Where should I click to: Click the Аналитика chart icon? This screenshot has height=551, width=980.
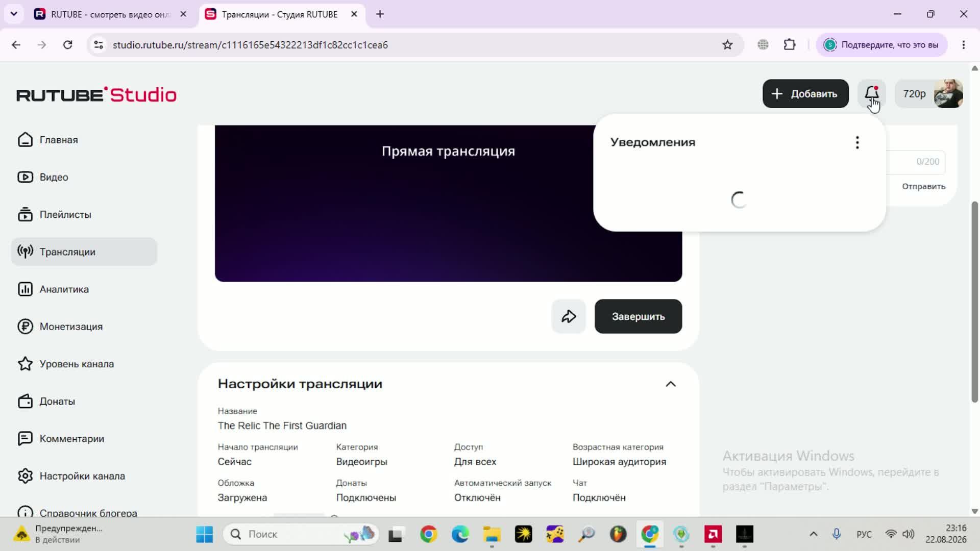tap(25, 289)
